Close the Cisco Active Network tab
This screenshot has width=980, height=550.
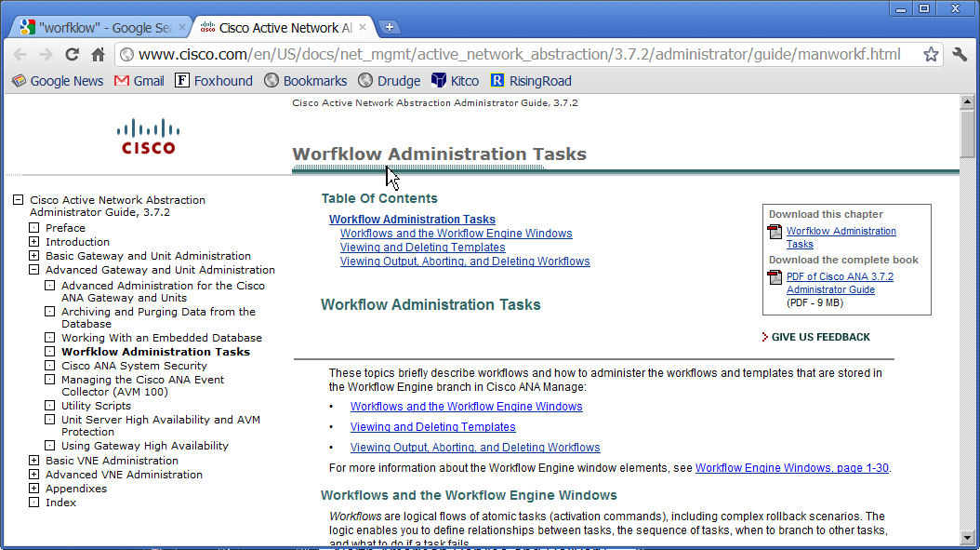click(x=363, y=27)
